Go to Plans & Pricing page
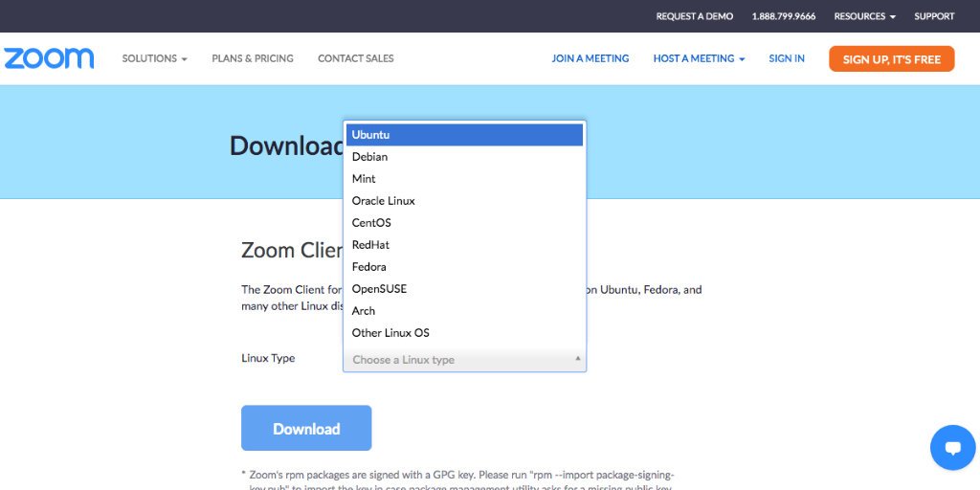The height and width of the screenshot is (490, 980). [253, 58]
